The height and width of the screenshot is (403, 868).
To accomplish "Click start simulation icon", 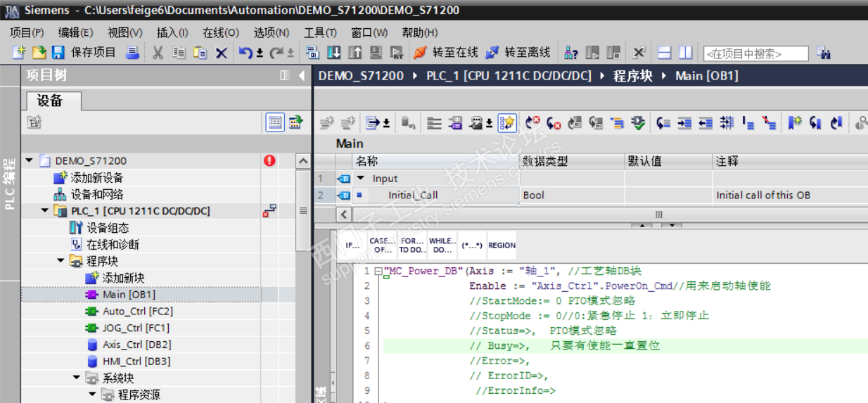I will click(376, 53).
